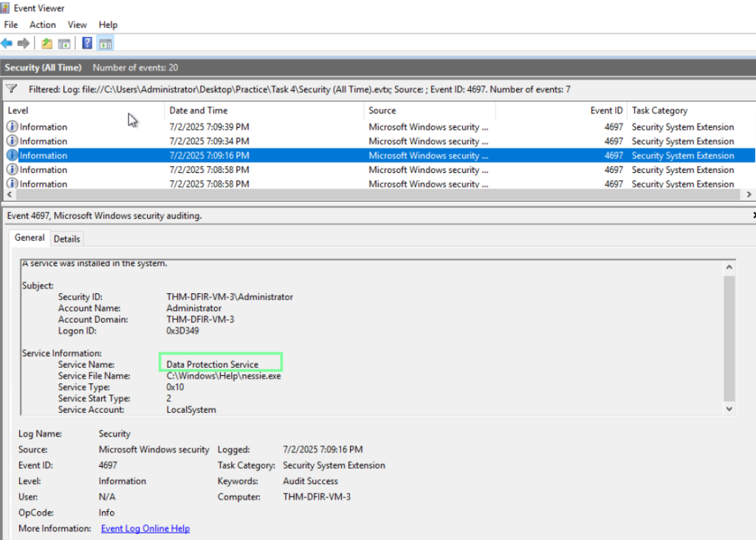Select the 7:09:39 PM event row
This screenshot has height=540, width=756.
(x=209, y=127)
